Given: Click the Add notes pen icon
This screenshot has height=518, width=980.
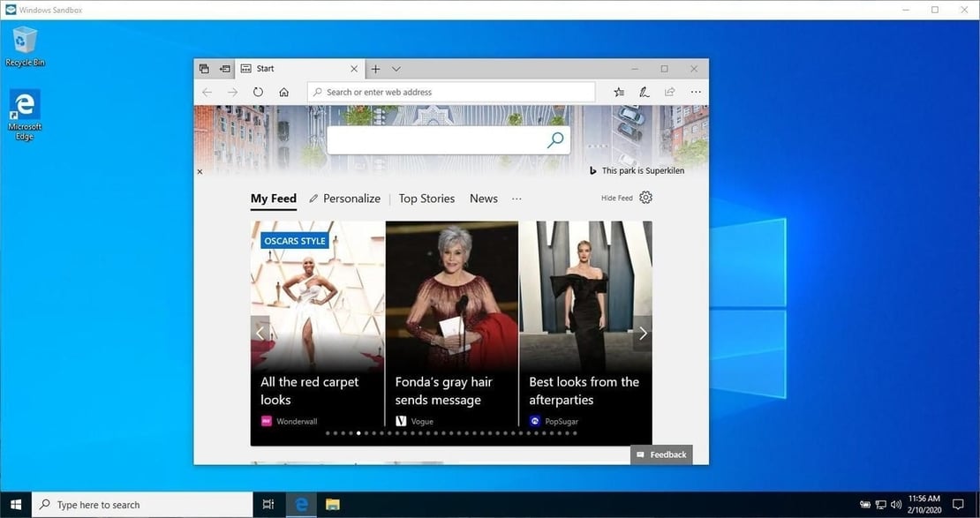Looking at the screenshot, I should point(644,92).
